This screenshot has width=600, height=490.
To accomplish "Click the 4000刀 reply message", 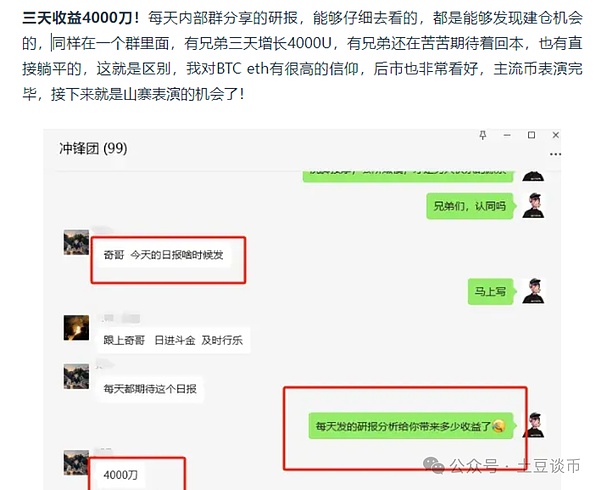I will click(x=121, y=475).
